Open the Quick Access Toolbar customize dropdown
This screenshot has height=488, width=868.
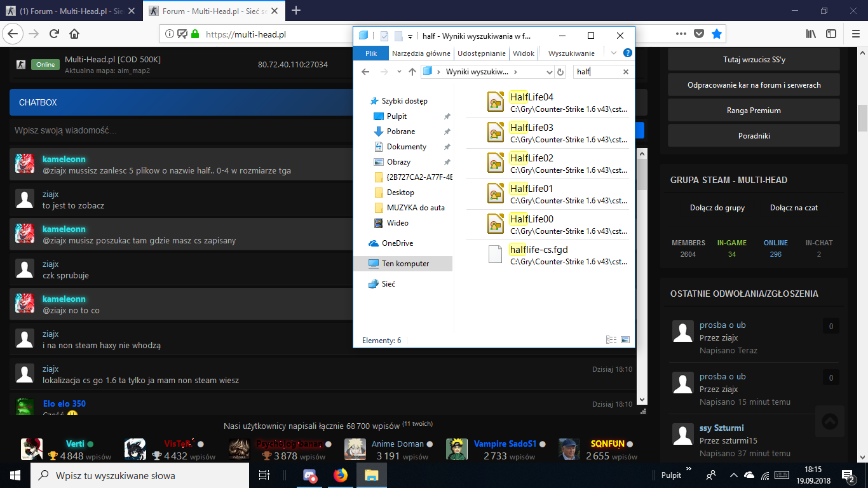(x=410, y=36)
